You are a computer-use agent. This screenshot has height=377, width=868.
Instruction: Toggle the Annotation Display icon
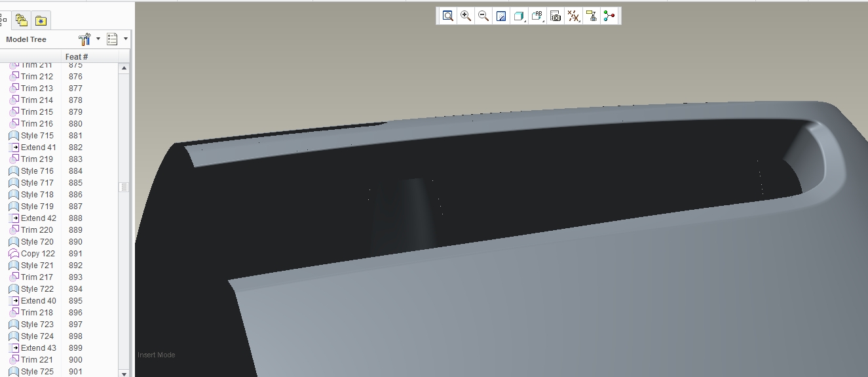pos(592,16)
